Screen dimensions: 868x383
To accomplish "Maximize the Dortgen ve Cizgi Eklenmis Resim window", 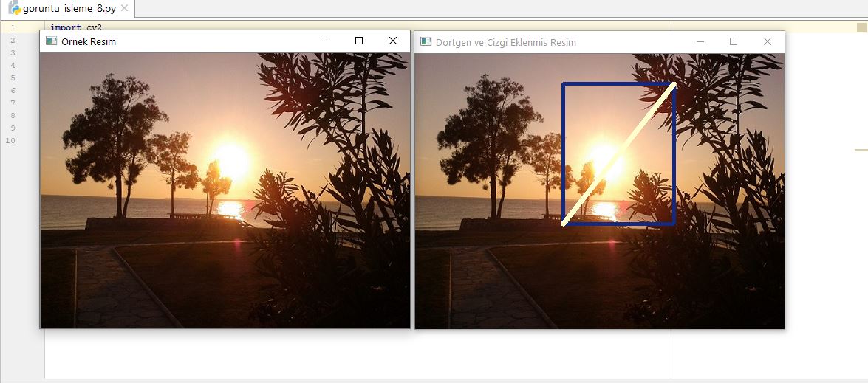I will [x=734, y=41].
